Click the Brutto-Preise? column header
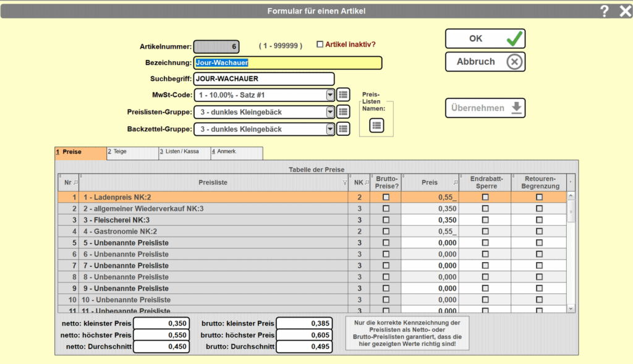633x364 pixels. pos(386,182)
